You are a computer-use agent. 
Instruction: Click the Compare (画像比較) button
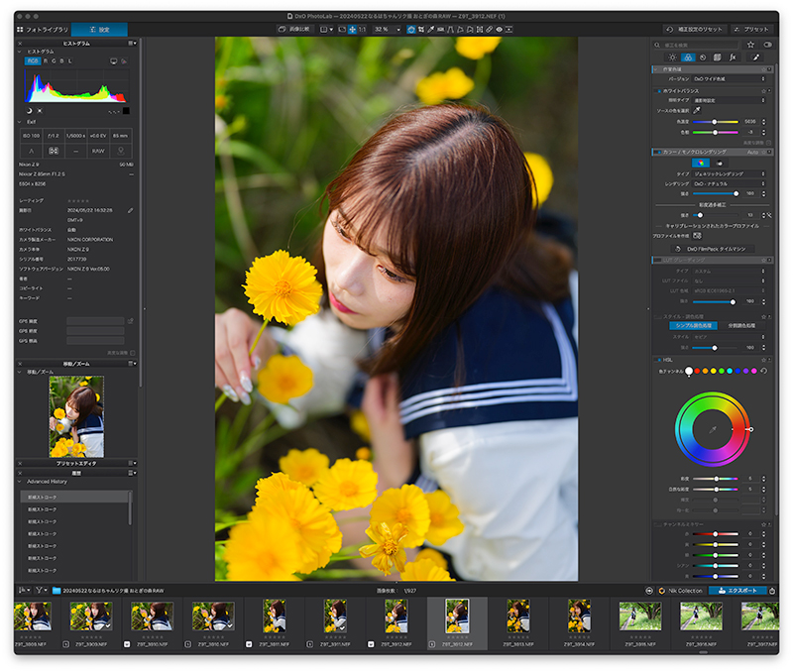pyautogui.click(x=294, y=30)
